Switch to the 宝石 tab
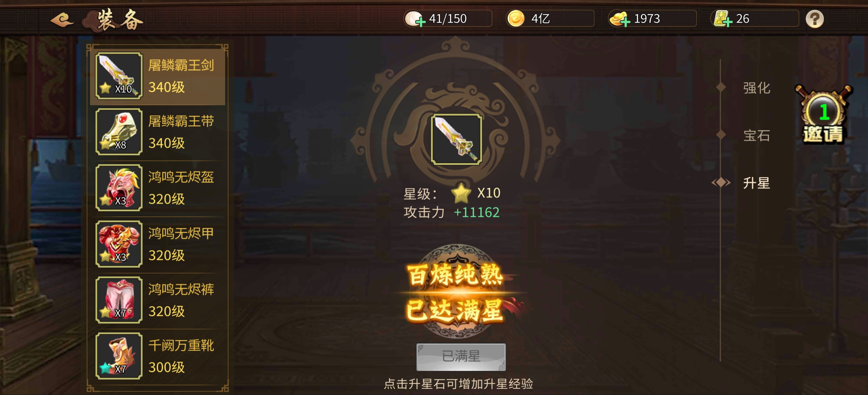 click(x=757, y=136)
